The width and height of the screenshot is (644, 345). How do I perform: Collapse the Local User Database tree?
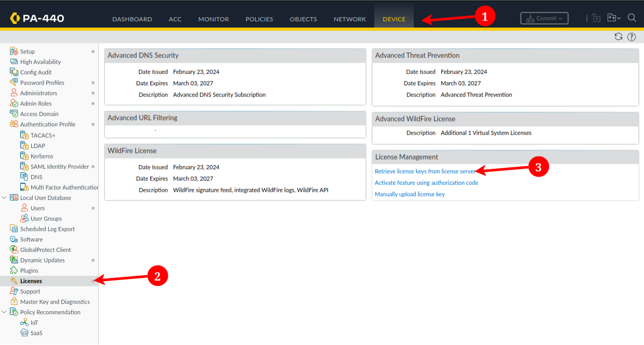pos(4,198)
